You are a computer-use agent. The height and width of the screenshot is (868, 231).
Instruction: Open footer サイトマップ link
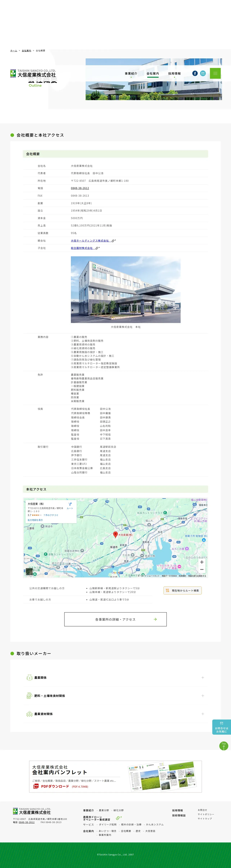click(x=205, y=818)
